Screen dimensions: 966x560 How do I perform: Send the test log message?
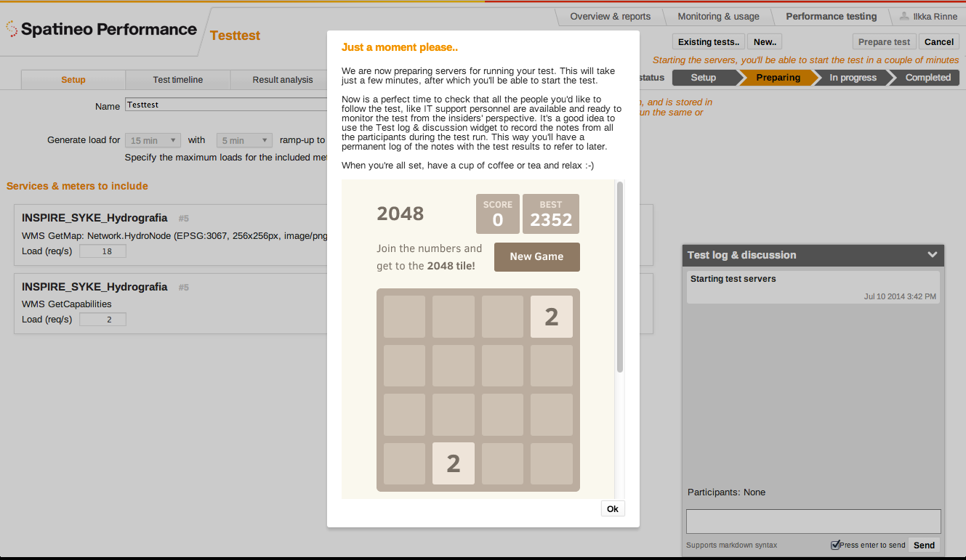924,545
